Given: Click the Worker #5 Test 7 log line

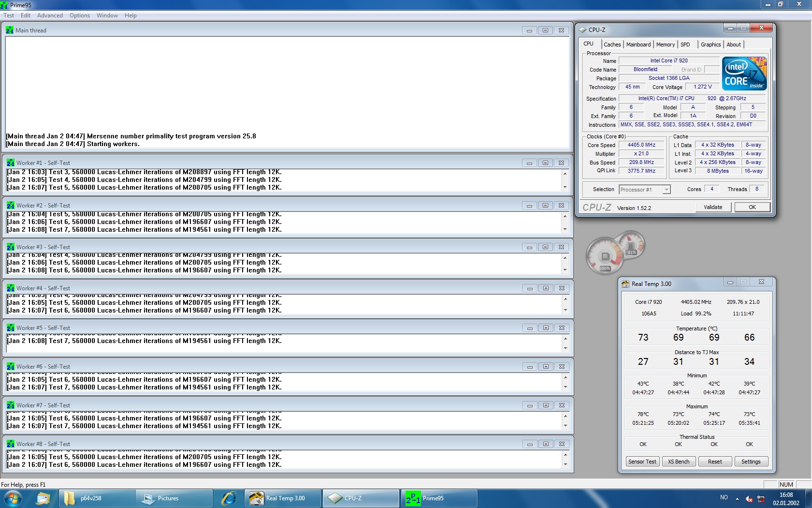Looking at the screenshot, I should (x=144, y=341).
